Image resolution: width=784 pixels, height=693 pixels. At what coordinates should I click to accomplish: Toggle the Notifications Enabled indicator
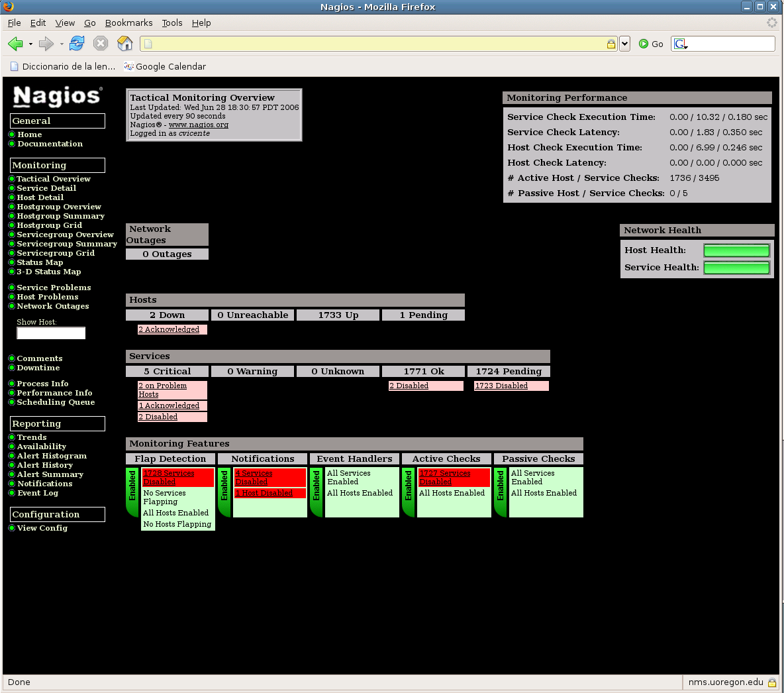[x=224, y=492]
